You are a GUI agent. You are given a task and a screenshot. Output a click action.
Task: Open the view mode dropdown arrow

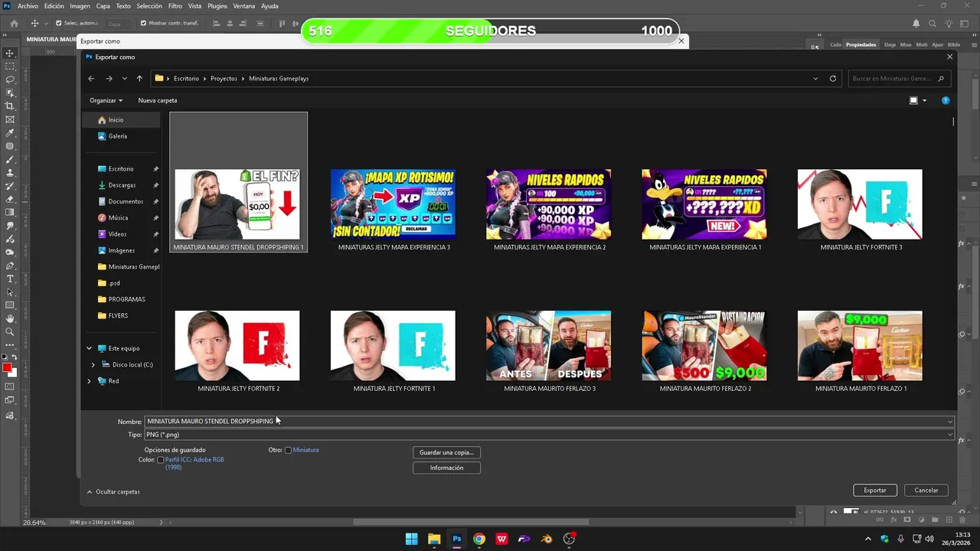tap(924, 100)
